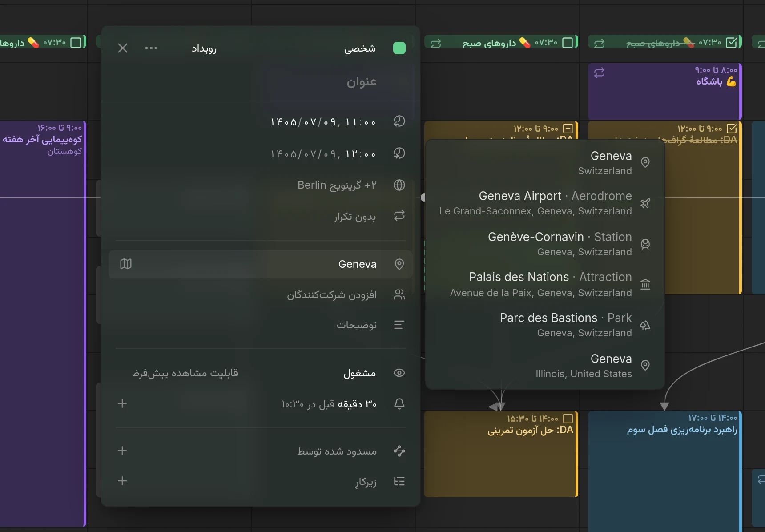The width and height of the screenshot is (765, 532).
Task: Select the Geneva Switzerland location suggestion
Action: click(545, 163)
